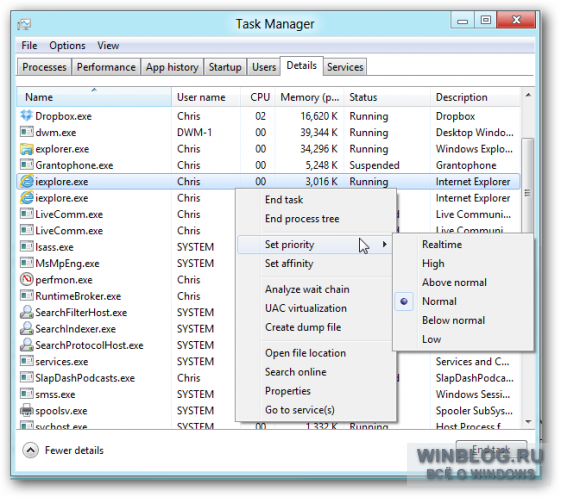Set priority to Above normal

[x=454, y=282]
